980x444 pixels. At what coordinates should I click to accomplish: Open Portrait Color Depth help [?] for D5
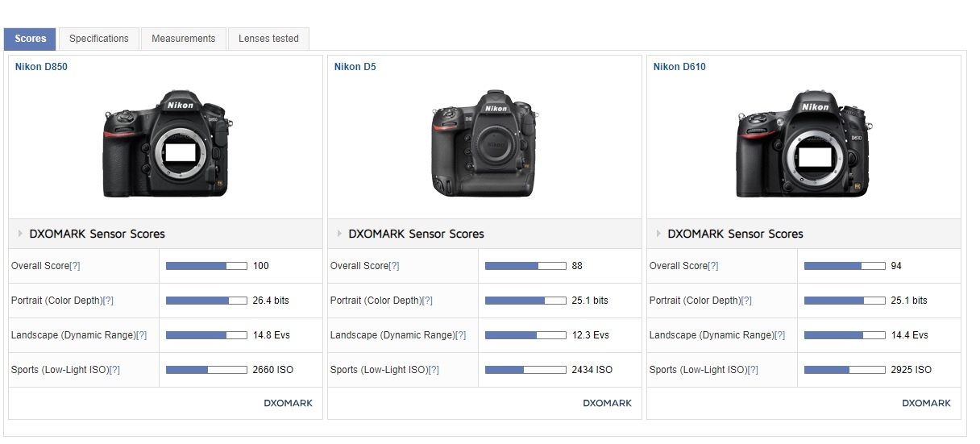427,301
